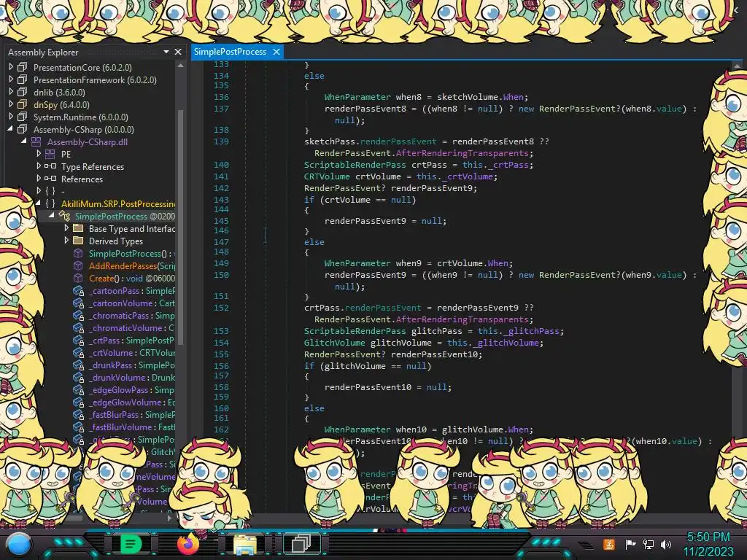The image size is (747, 560).
Task: Close the SimplePostProcess document tab
Action: [x=276, y=52]
